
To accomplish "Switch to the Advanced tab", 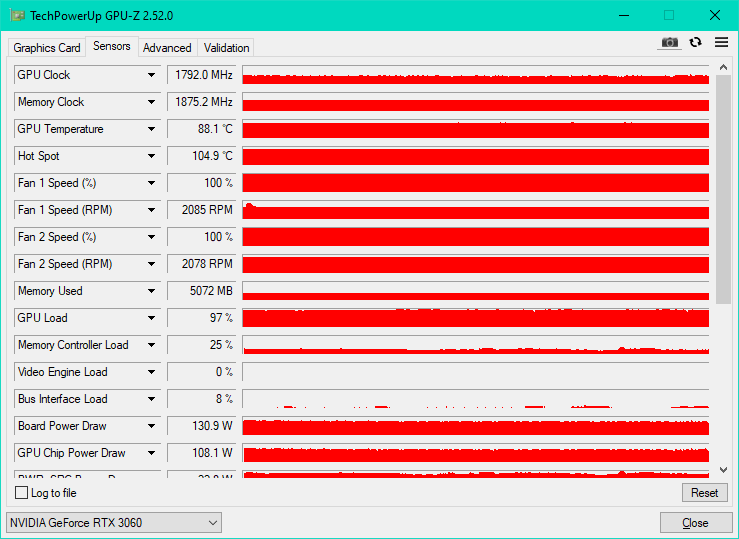I will click(167, 48).
